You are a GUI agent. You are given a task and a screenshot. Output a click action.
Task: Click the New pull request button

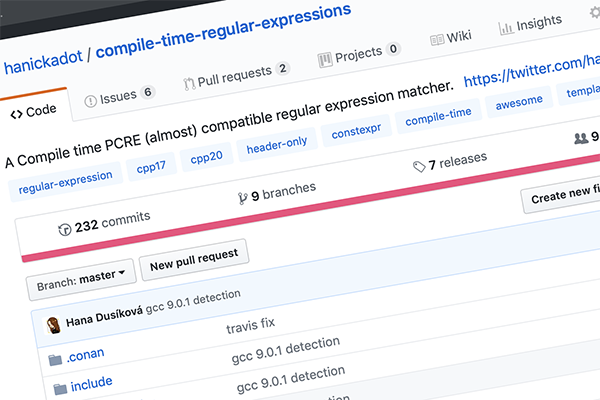[194, 254]
